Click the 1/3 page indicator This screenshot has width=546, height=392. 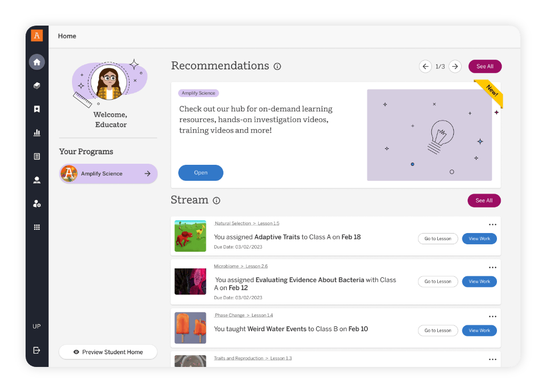[440, 67]
